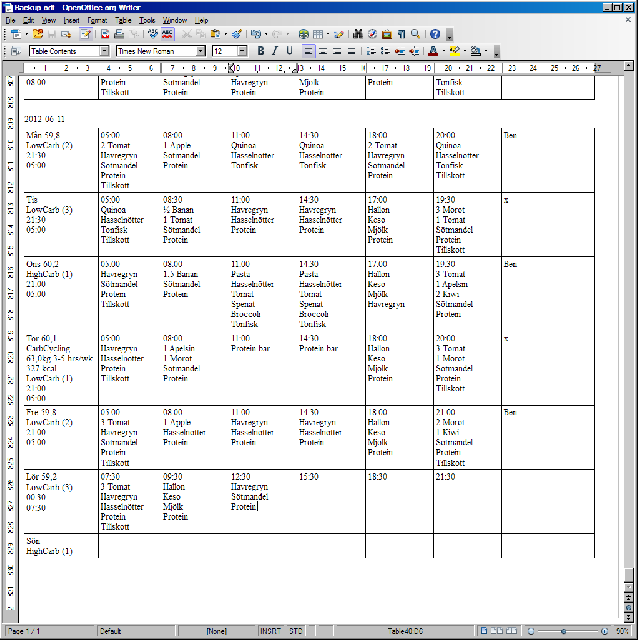Print the file directly with the printer icon
The image size is (638, 640).
tap(119, 34)
